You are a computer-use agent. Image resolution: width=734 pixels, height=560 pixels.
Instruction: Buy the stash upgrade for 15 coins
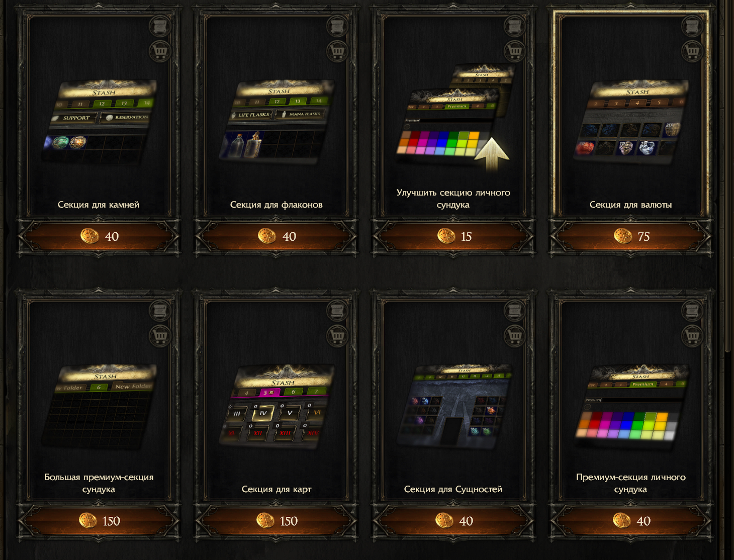[453, 236]
